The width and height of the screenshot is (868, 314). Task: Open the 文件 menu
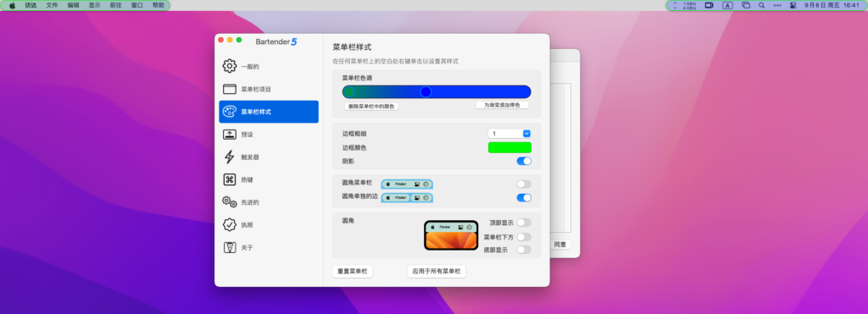click(x=52, y=5)
